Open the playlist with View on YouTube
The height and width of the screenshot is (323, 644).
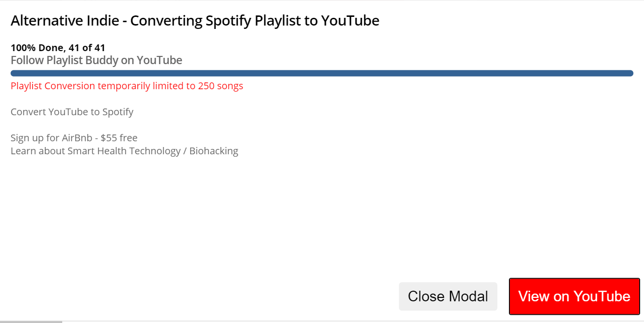574,296
